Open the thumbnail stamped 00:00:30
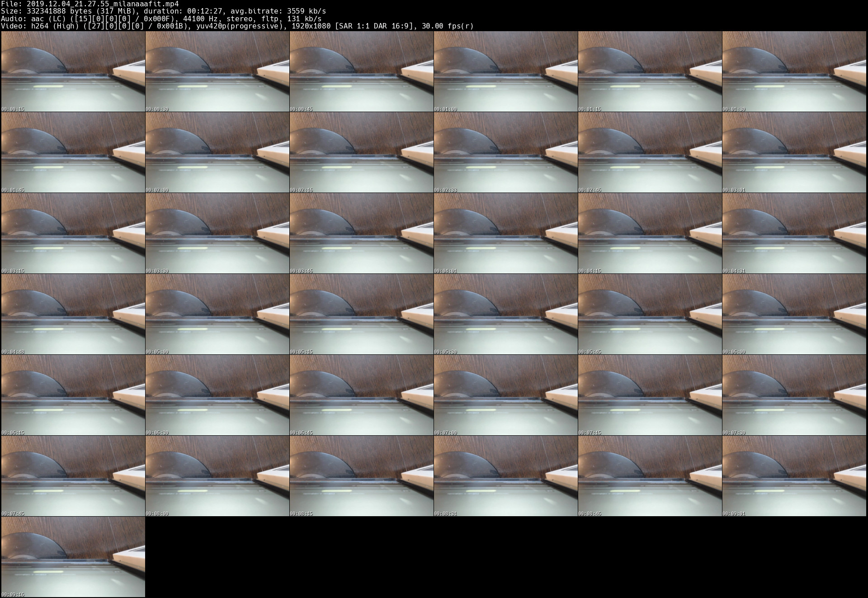The width and height of the screenshot is (868, 598). click(x=217, y=71)
